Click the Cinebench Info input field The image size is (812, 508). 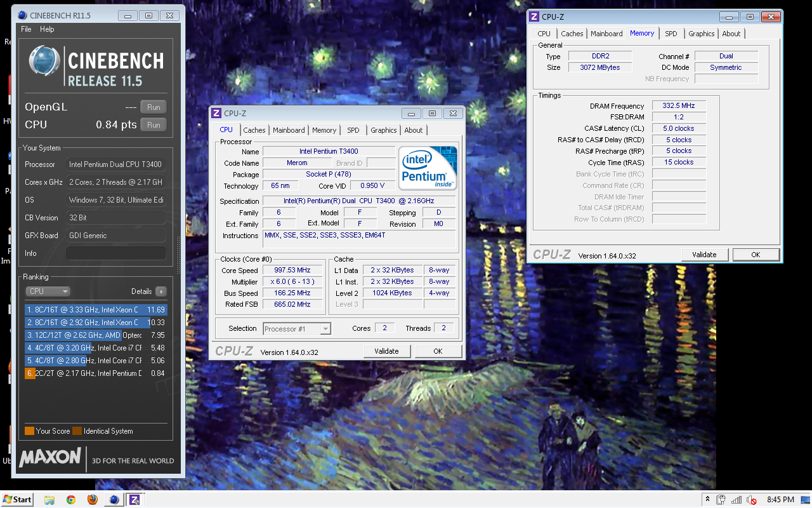point(116,253)
